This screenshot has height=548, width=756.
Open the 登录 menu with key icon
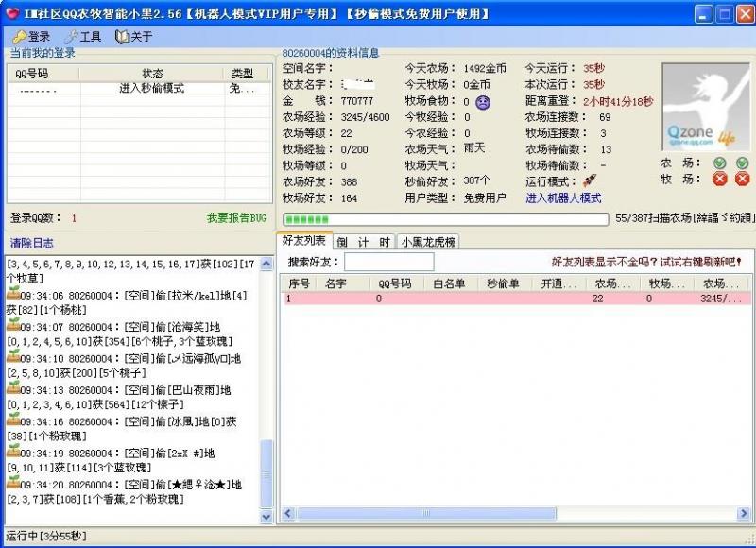pyautogui.click(x=32, y=37)
